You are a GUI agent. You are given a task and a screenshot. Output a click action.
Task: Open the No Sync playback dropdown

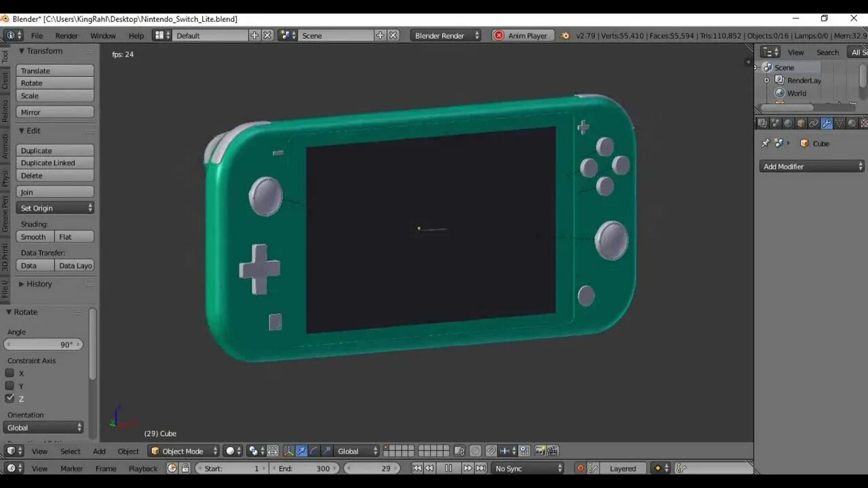[x=528, y=468]
